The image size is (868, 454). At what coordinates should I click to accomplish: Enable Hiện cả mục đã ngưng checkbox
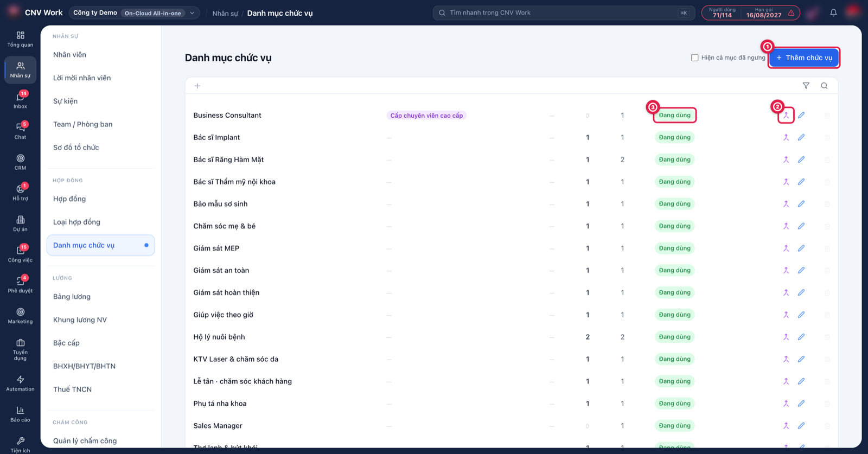coord(695,57)
